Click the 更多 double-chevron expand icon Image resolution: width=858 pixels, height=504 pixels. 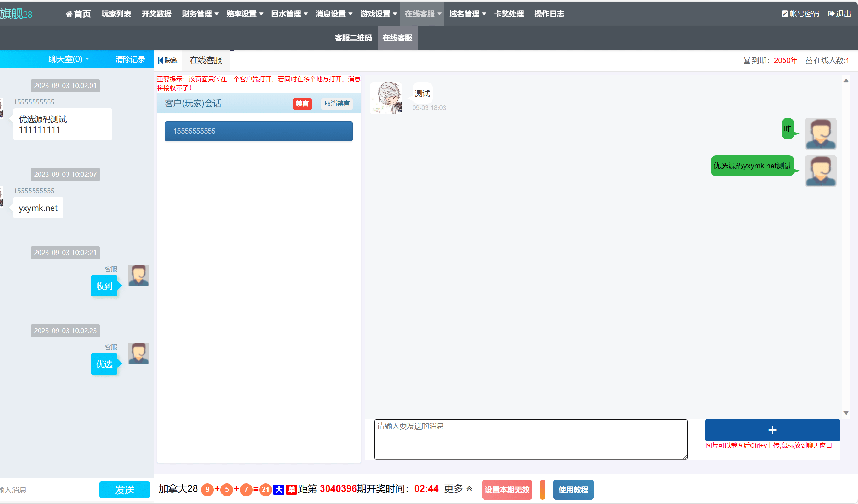pos(470,489)
